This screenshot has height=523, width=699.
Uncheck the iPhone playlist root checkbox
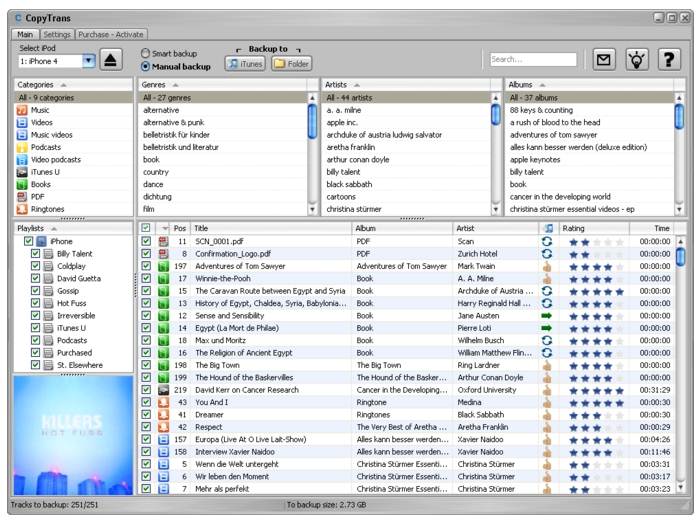pos(29,241)
